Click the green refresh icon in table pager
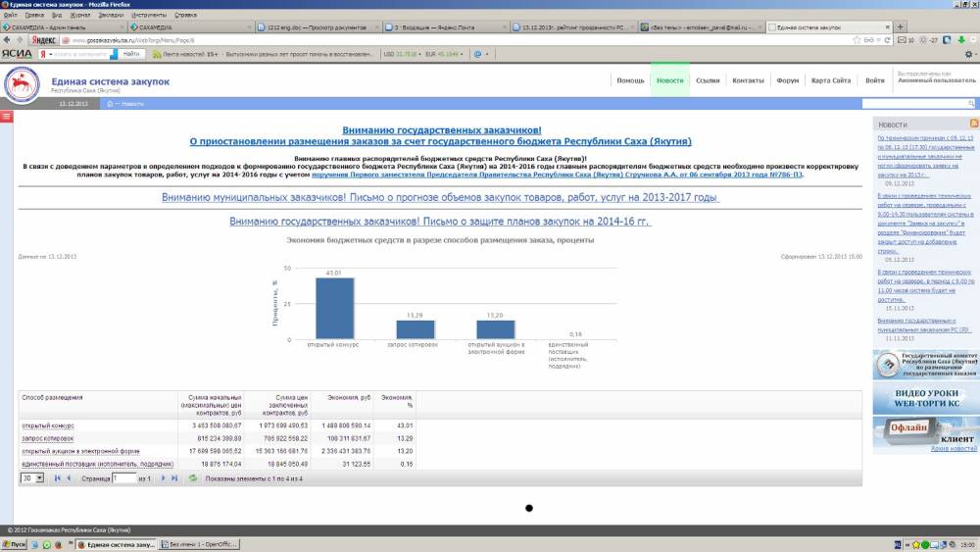Screen dimensions: 980x552 193,477
